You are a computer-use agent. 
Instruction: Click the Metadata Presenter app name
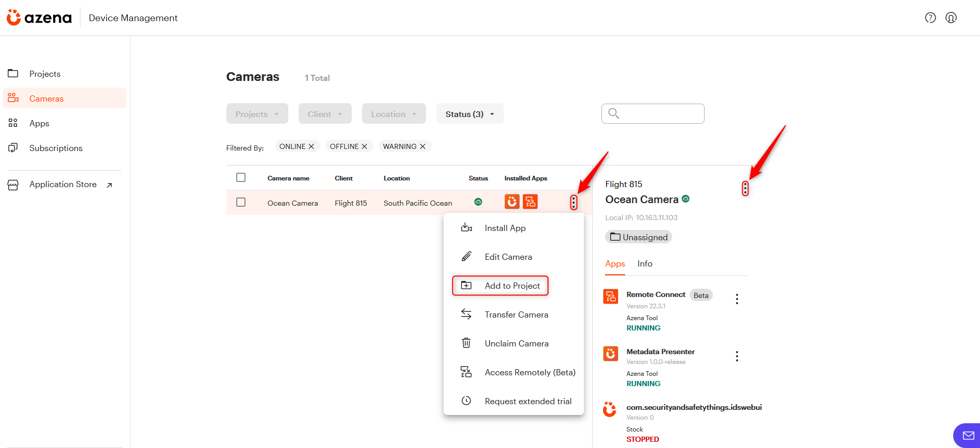pyautogui.click(x=660, y=352)
